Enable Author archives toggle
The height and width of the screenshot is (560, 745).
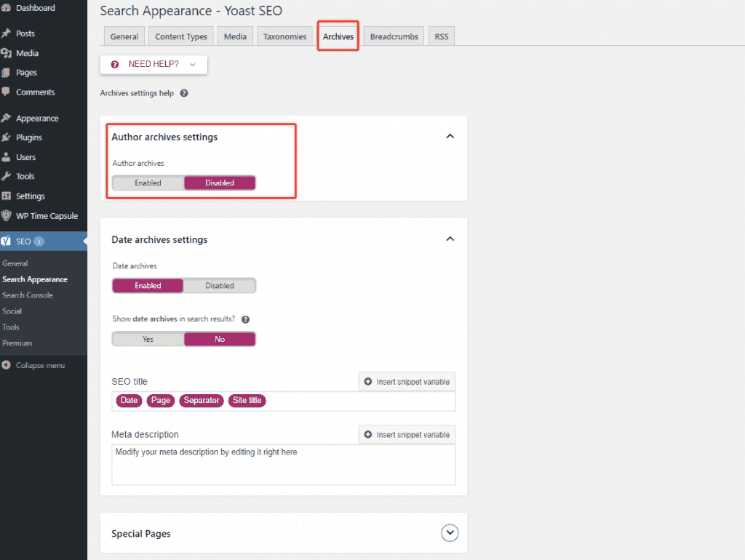pos(148,183)
